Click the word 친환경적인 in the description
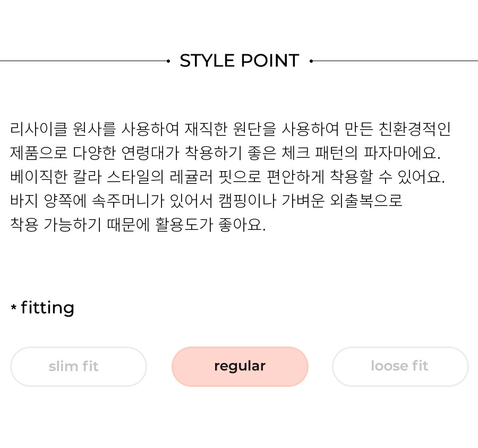 pos(415,129)
